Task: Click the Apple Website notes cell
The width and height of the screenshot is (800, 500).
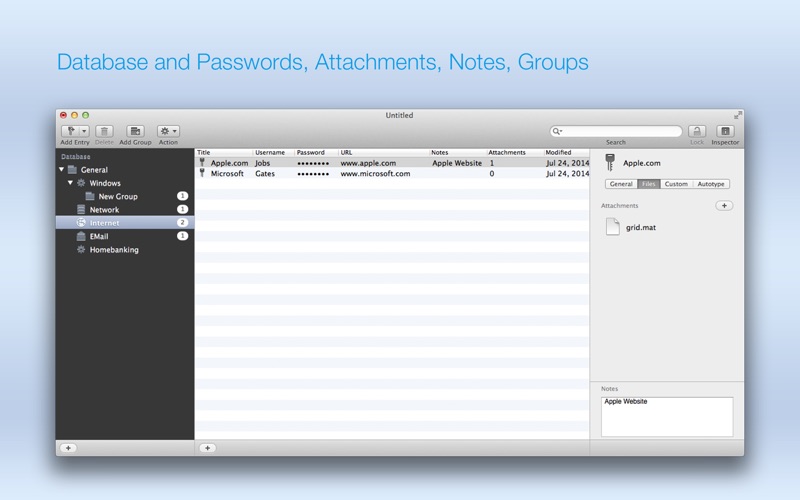Action: [457, 163]
